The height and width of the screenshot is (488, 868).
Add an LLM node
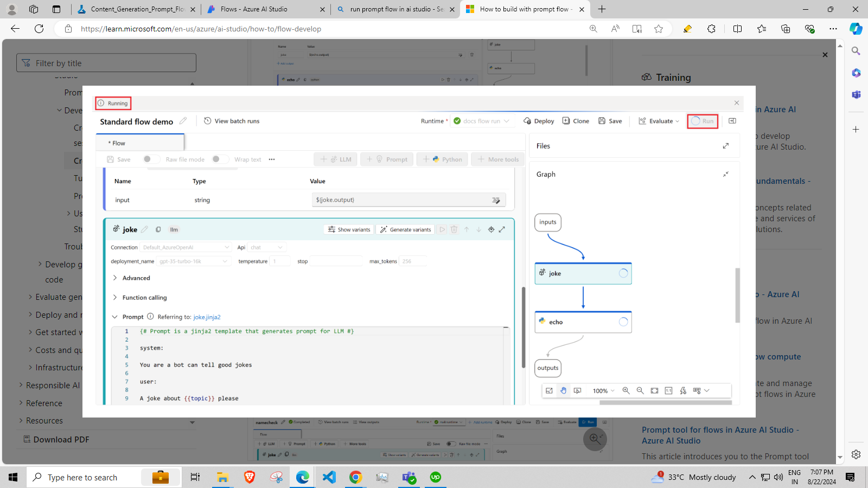pyautogui.click(x=335, y=159)
